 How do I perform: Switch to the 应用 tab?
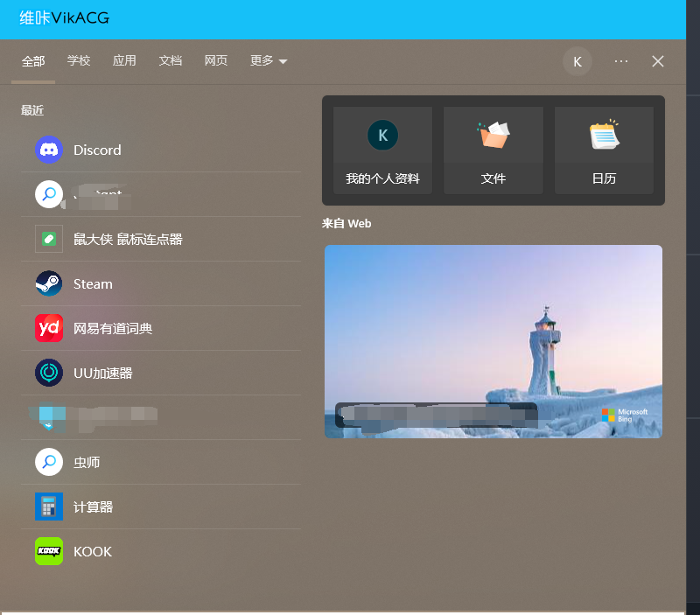(124, 61)
